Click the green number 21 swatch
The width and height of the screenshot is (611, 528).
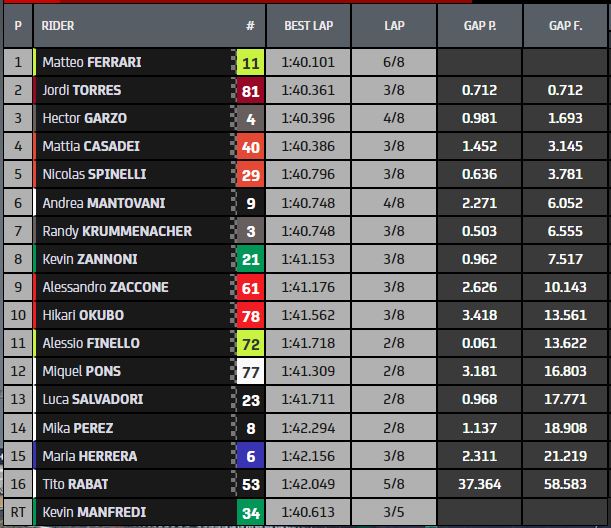[250, 259]
